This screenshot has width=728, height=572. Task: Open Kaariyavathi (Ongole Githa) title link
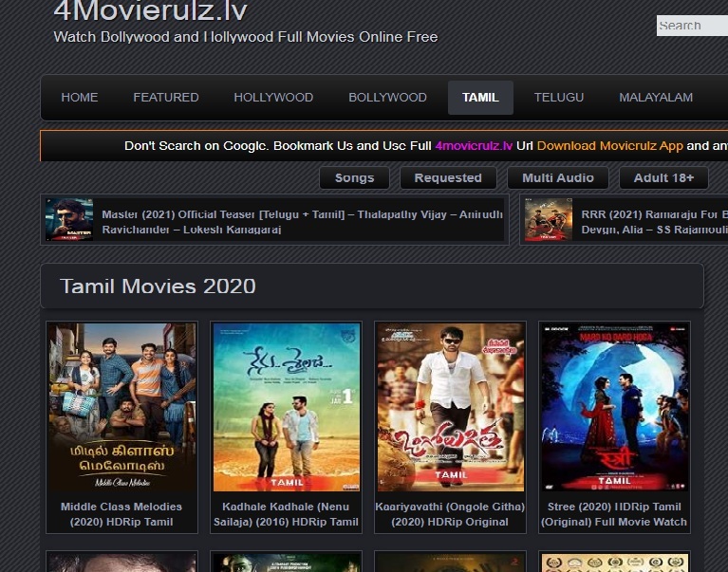(450, 514)
